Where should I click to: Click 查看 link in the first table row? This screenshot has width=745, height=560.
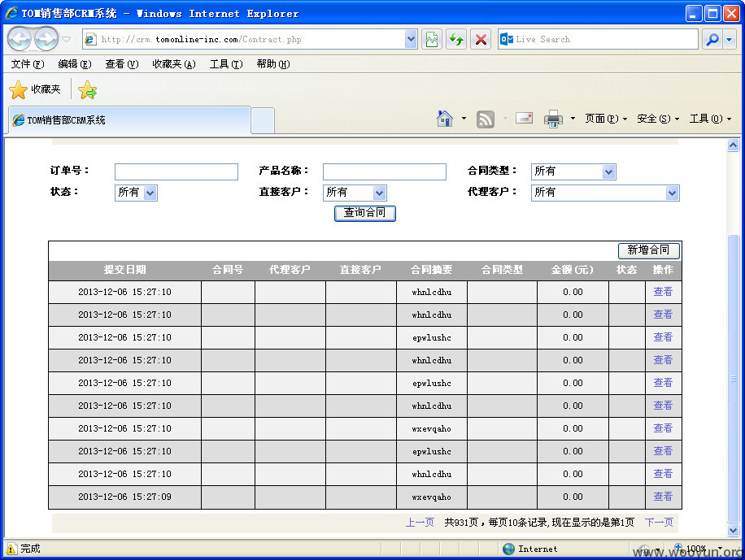pyautogui.click(x=663, y=292)
